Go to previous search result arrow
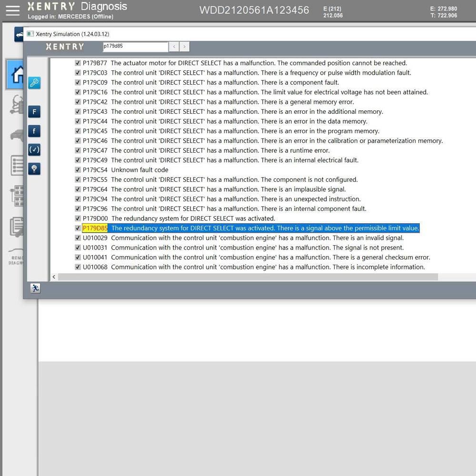This screenshot has width=476, height=476. (x=174, y=47)
